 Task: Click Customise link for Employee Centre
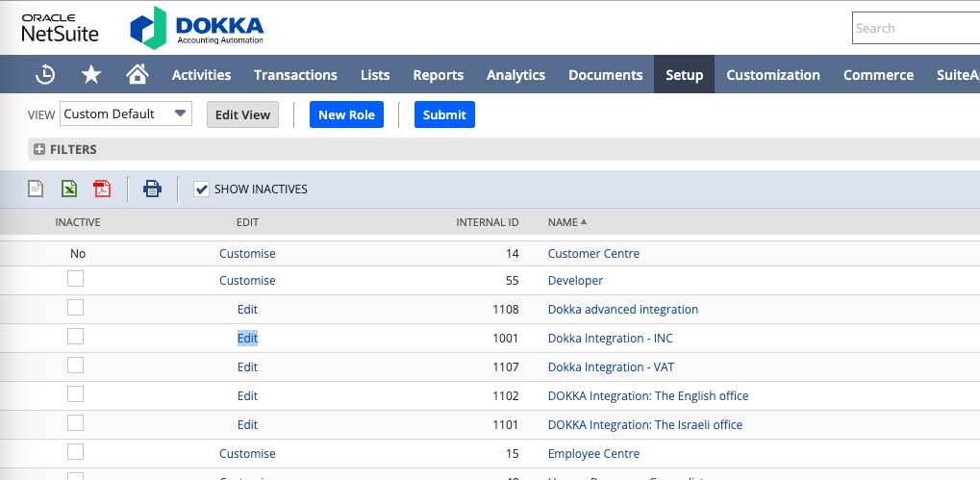247,453
